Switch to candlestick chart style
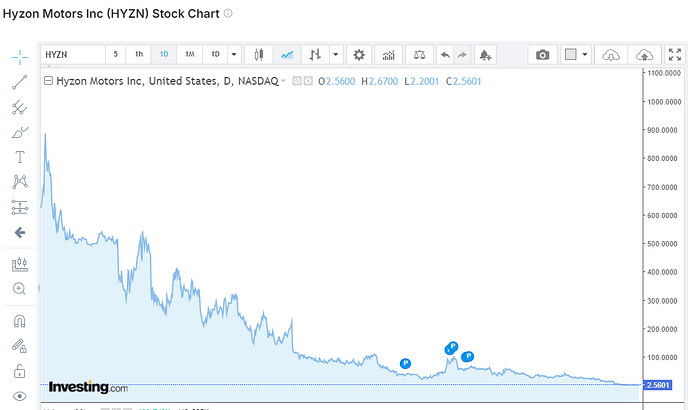Viewport: 690px width, 410px height. pyautogui.click(x=259, y=55)
